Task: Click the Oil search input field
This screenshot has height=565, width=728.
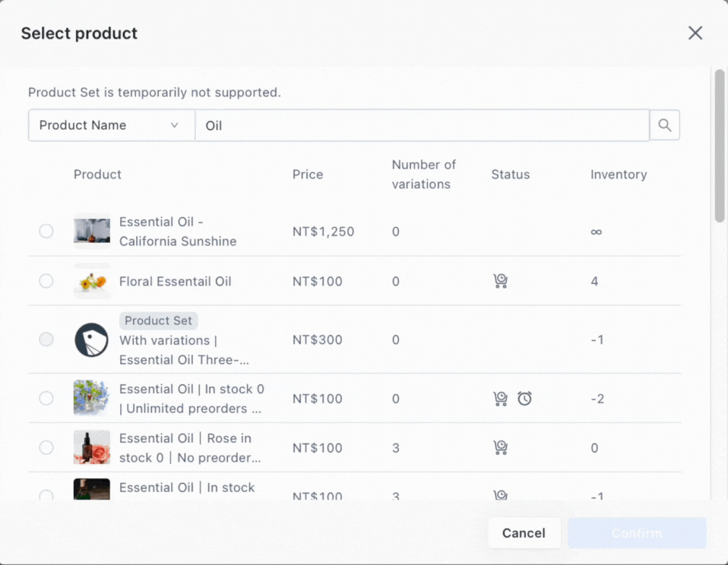Action: click(423, 125)
